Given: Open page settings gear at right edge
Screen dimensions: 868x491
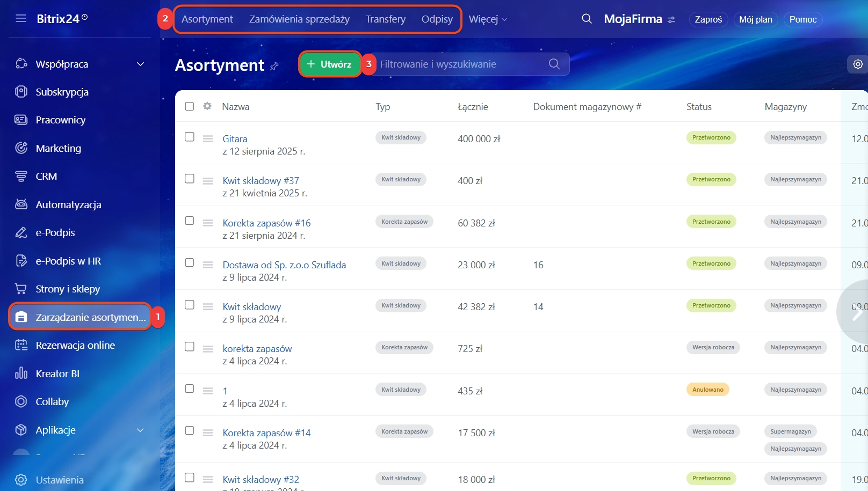Looking at the screenshot, I should tap(858, 64).
